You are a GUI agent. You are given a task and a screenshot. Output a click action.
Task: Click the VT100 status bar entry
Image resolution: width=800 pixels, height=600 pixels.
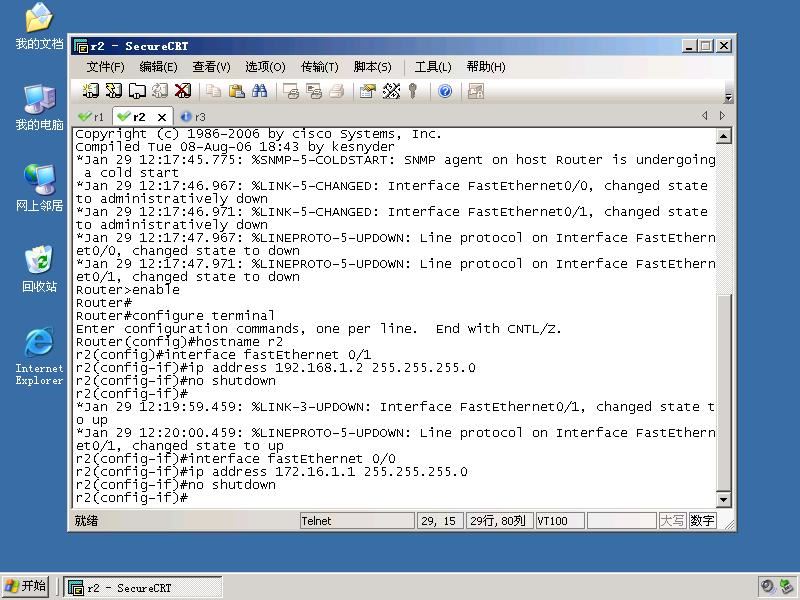click(560, 521)
